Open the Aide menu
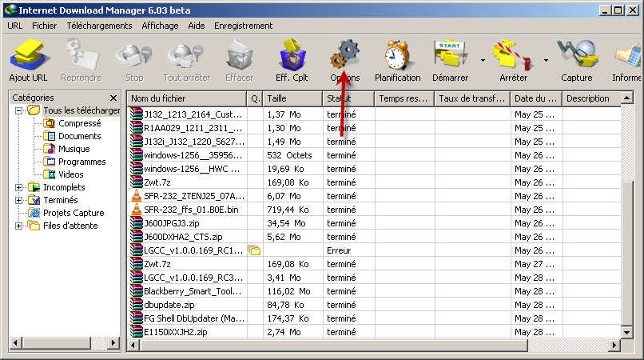This screenshot has height=360, width=644. click(197, 26)
